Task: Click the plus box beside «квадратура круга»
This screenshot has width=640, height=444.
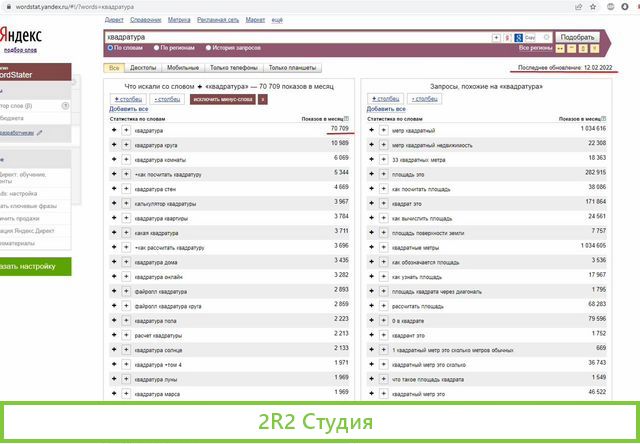Action: (126, 144)
